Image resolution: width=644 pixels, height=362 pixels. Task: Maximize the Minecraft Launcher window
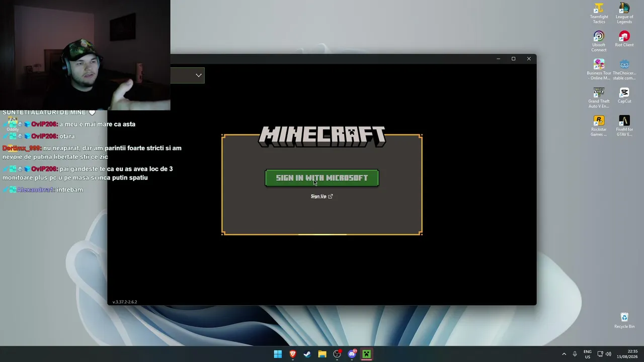513,59
